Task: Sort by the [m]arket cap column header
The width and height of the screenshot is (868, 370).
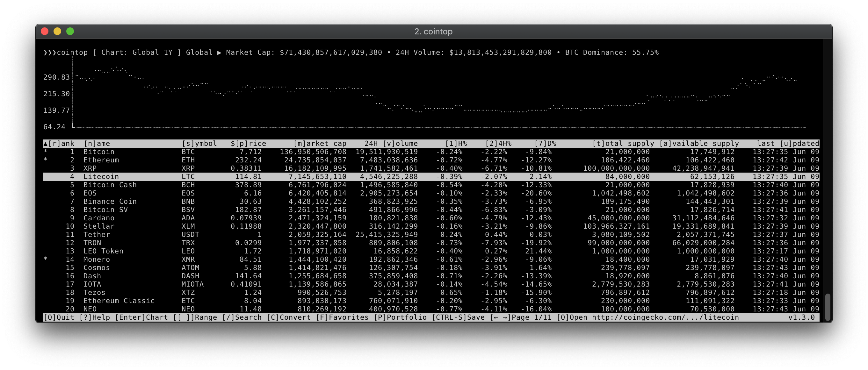Action: click(320, 144)
